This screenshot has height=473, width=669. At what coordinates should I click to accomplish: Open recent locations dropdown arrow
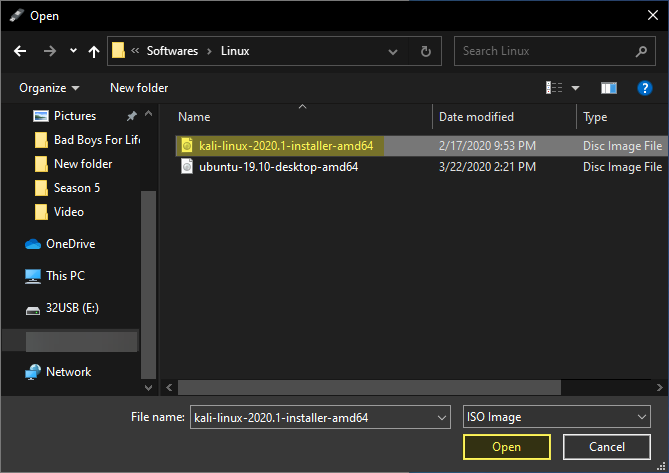(73, 51)
